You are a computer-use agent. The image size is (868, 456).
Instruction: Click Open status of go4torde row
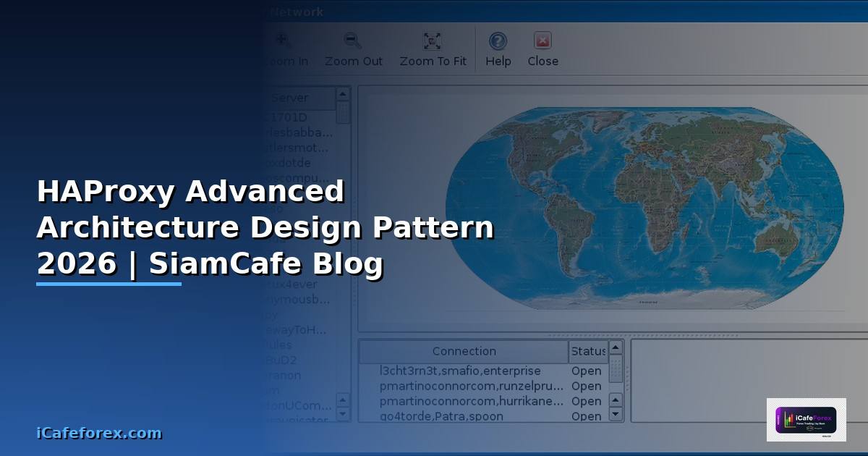tap(586, 416)
